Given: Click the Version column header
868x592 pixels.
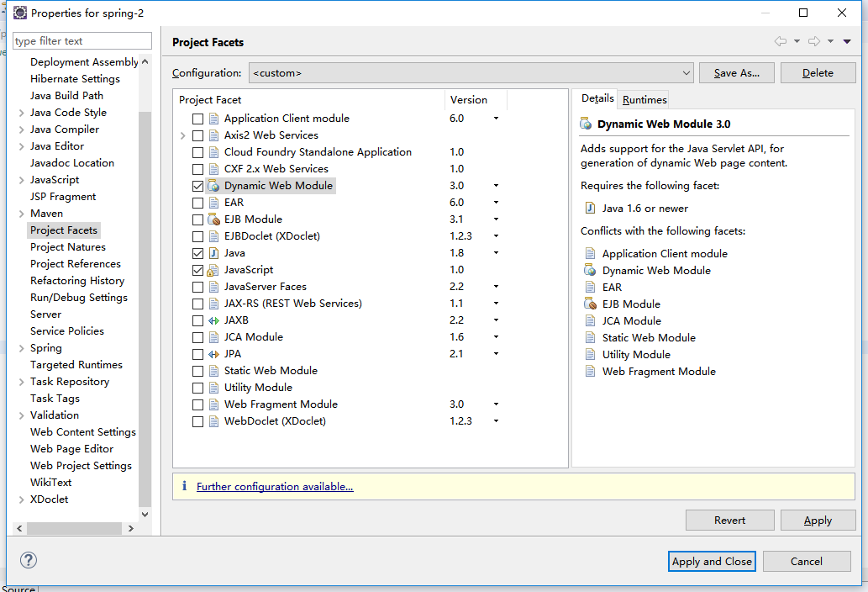Looking at the screenshot, I should (x=476, y=100).
